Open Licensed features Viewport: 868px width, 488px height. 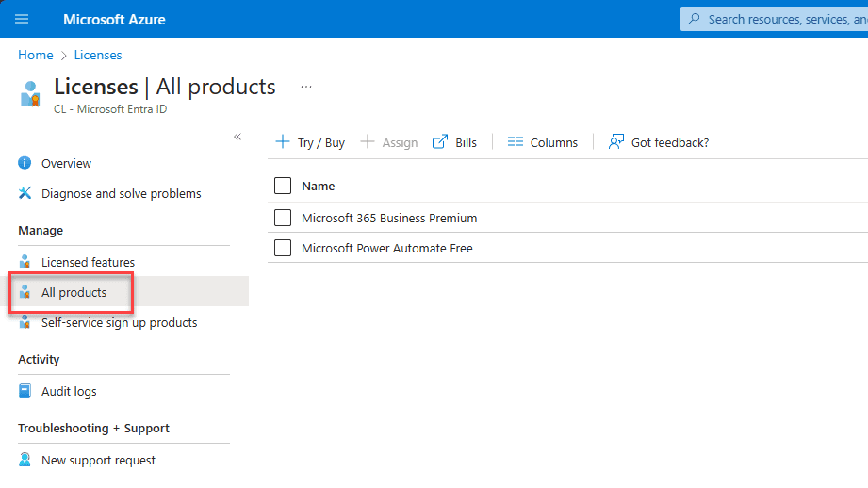88,262
